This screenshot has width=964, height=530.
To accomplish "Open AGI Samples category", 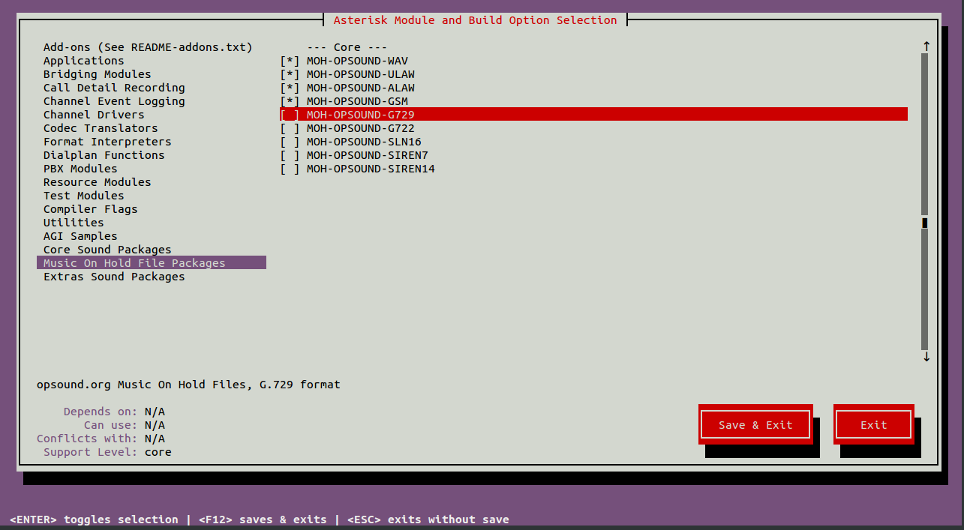I will click(x=80, y=237).
